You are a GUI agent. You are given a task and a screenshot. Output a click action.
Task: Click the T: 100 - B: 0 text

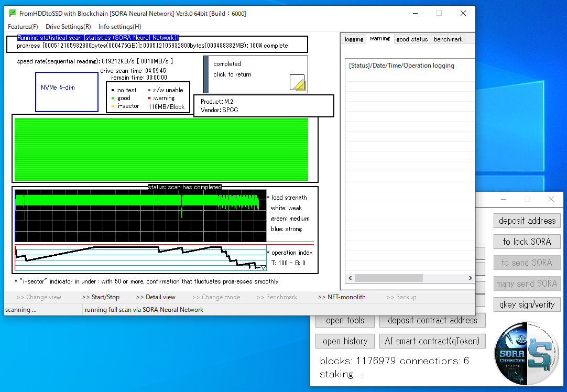click(x=289, y=263)
